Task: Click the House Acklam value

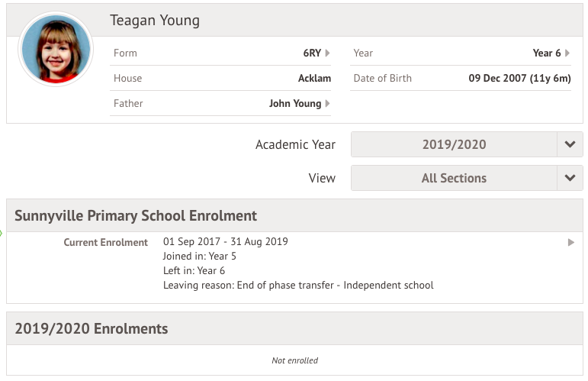Action: point(315,78)
